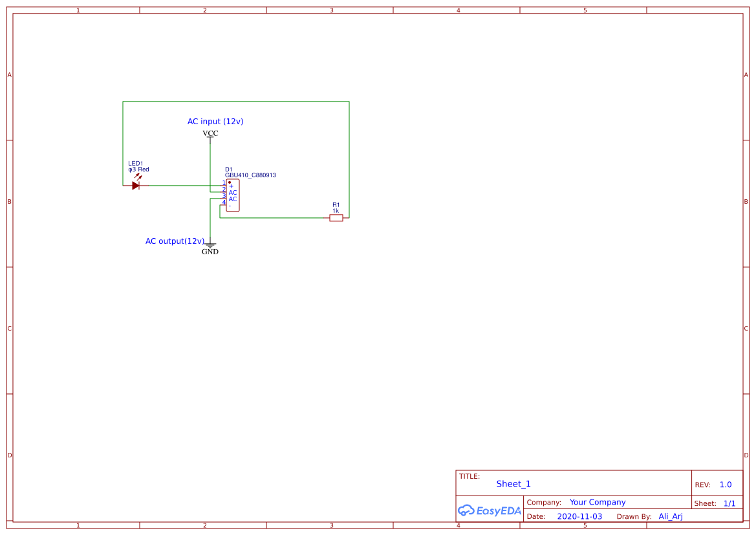The height and width of the screenshot is (535, 756).
Task: Click pin 1 dot marker on D1
Action: coord(229,182)
